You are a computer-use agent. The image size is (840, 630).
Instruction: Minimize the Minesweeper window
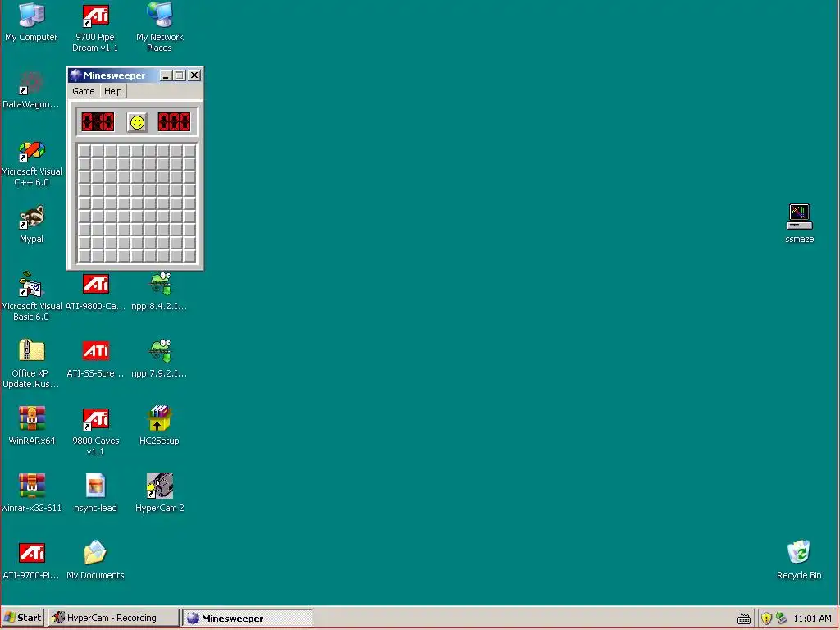[166, 75]
